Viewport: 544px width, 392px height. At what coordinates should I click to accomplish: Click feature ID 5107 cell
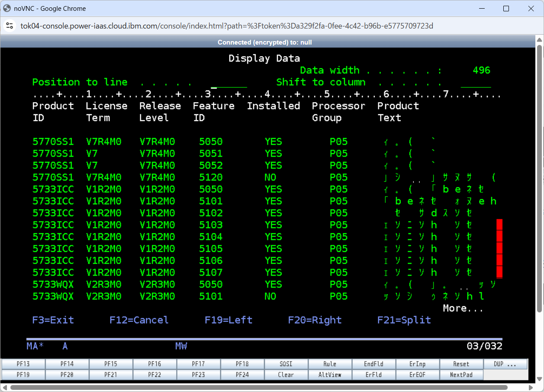coord(211,273)
